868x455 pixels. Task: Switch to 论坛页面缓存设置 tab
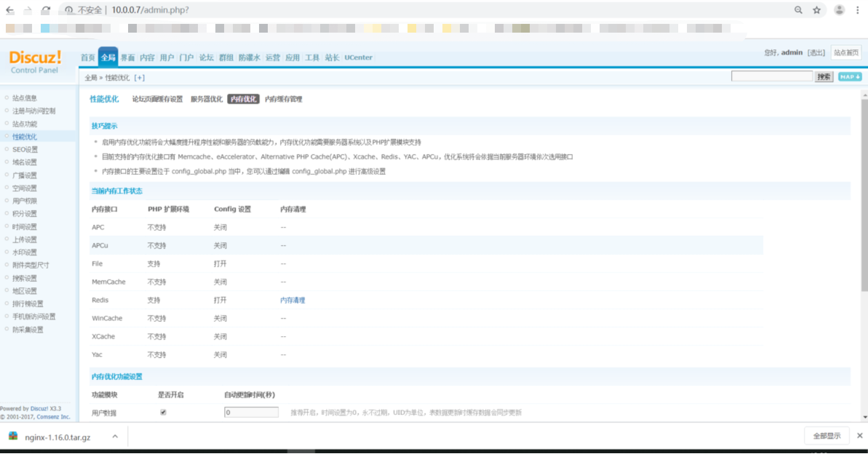coord(157,99)
